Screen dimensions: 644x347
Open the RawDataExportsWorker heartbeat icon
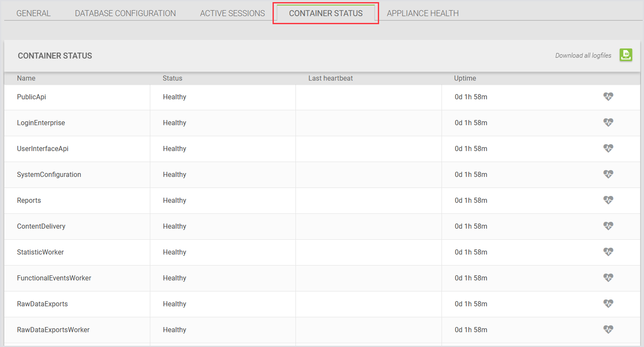608,330
